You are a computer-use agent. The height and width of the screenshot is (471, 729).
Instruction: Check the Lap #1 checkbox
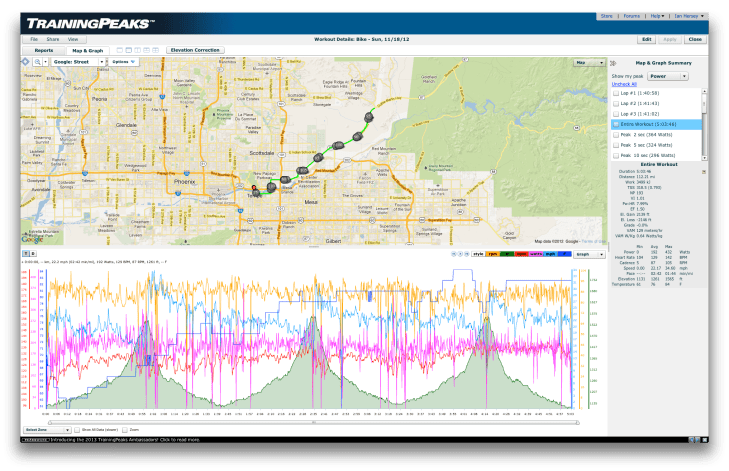(616, 93)
